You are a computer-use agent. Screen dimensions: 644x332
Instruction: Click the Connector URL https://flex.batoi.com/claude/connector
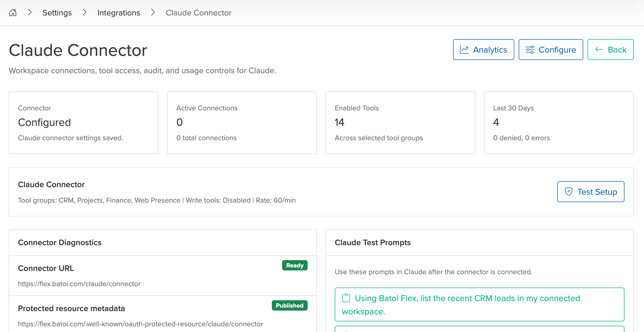tap(79, 284)
